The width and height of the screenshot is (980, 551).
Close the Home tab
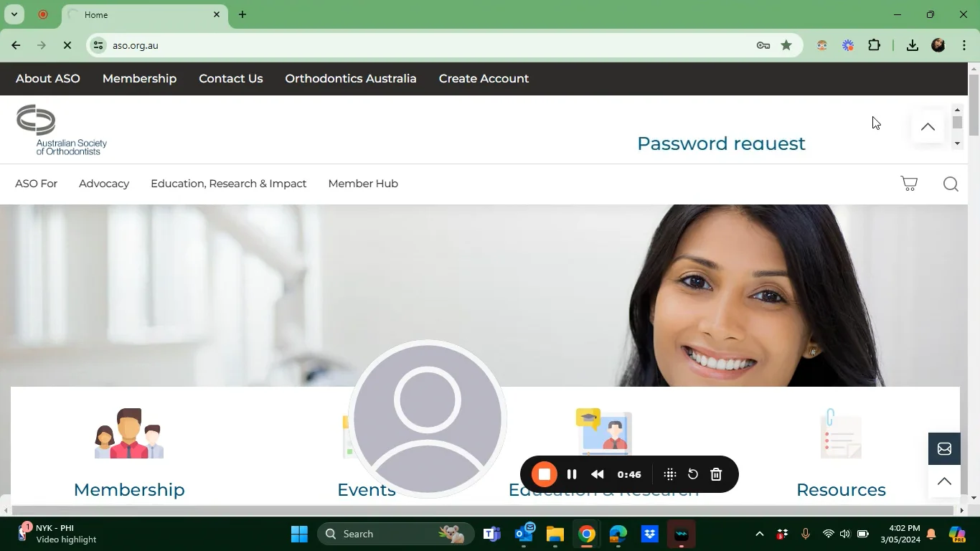(x=217, y=14)
